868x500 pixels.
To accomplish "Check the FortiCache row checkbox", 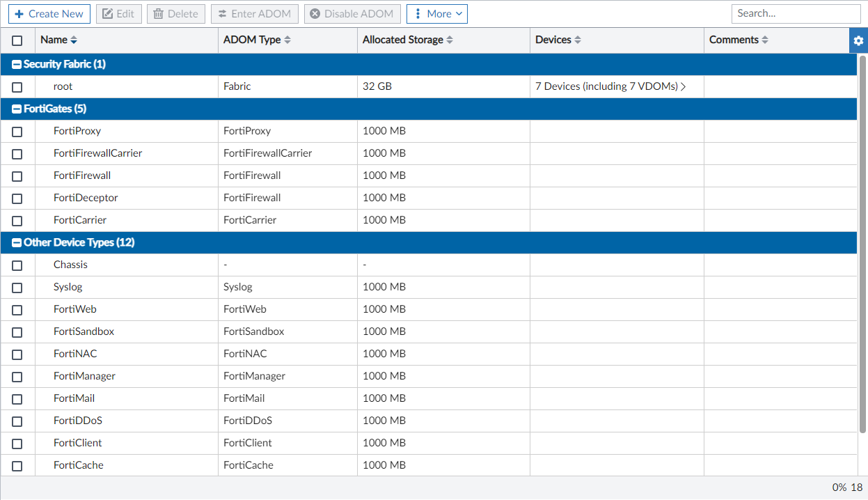I will point(17,466).
